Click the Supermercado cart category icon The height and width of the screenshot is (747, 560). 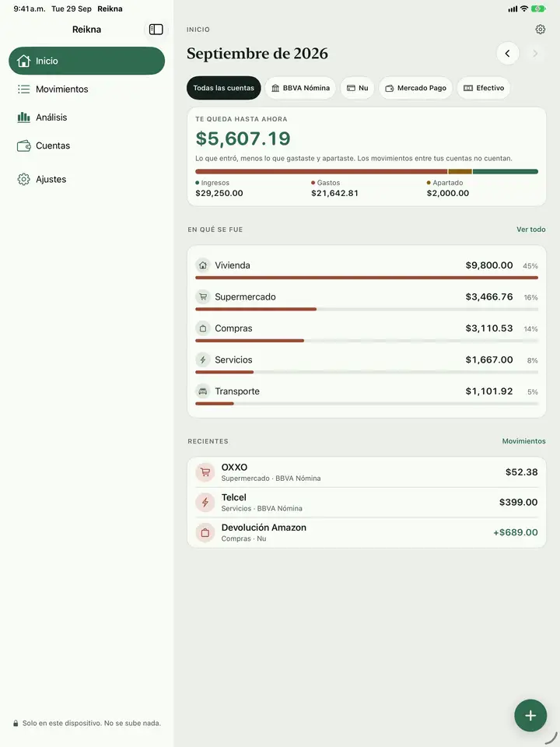click(x=203, y=296)
